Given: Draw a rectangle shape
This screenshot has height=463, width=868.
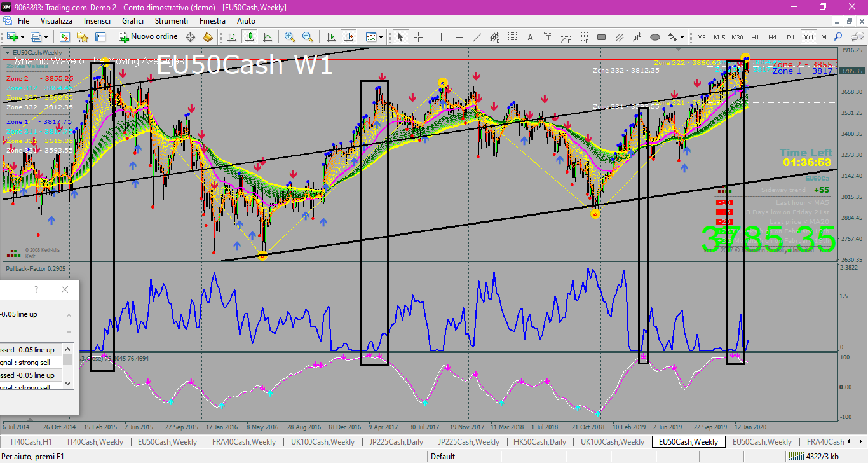Looking at the screenshot, I should pyautogui.click(x=601, y=37).
